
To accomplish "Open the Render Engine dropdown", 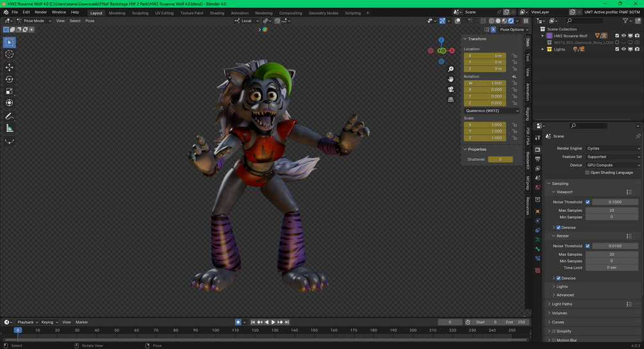I will [x=613, y=148].
